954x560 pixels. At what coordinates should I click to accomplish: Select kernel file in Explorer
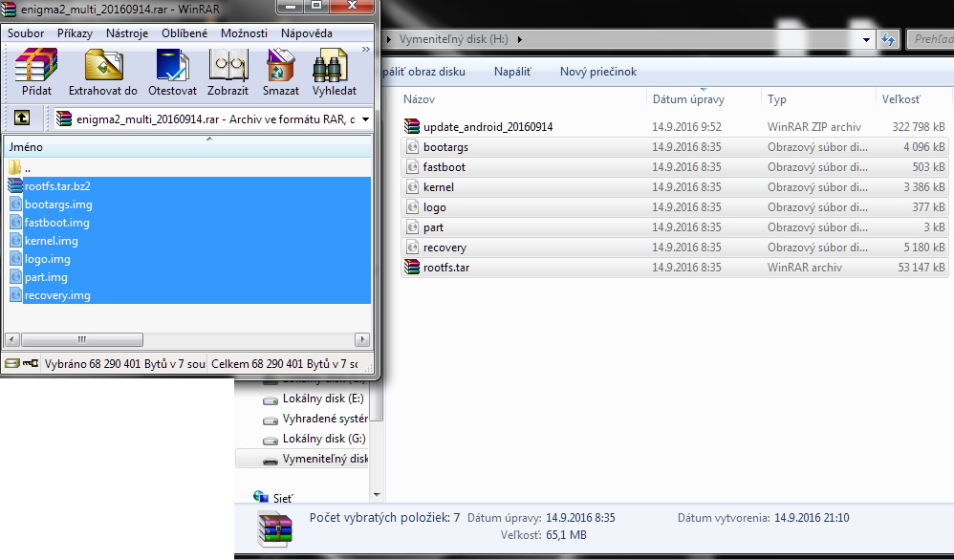[674, 187]
